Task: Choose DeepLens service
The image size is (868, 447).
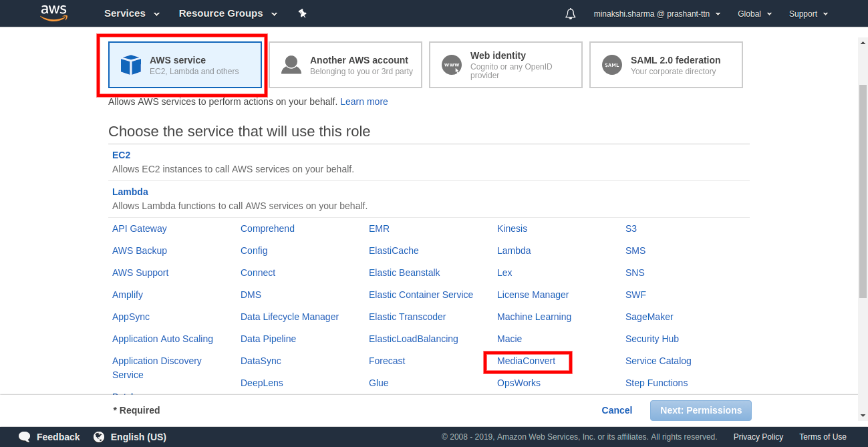Action: [x=262, y=383]
